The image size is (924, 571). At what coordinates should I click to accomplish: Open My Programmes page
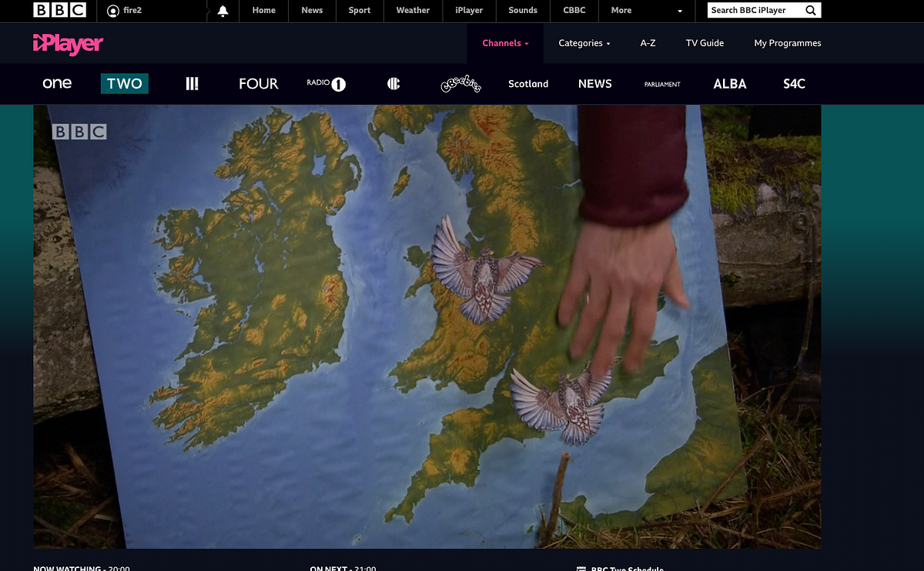pyautogui.click(x=787, y=44)
